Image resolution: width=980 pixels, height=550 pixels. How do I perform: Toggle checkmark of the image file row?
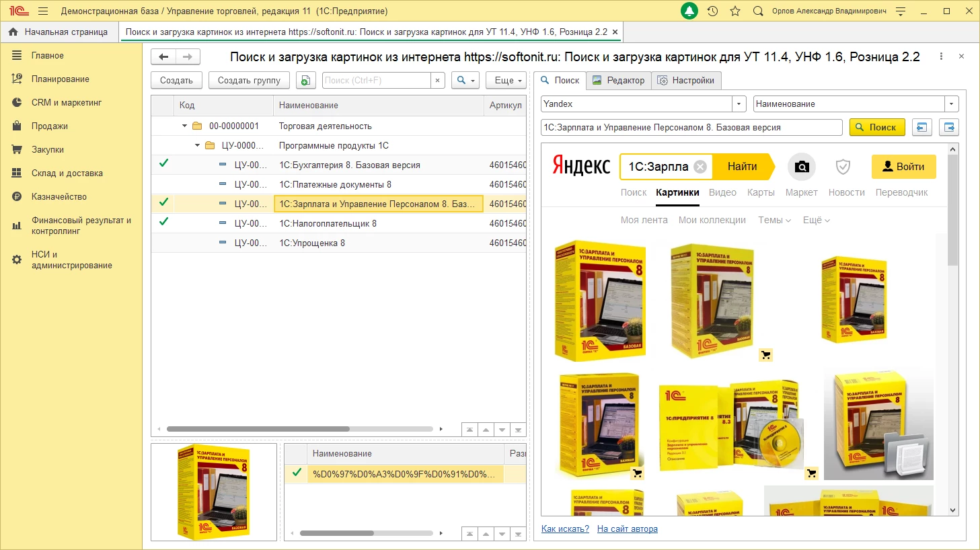296,473
